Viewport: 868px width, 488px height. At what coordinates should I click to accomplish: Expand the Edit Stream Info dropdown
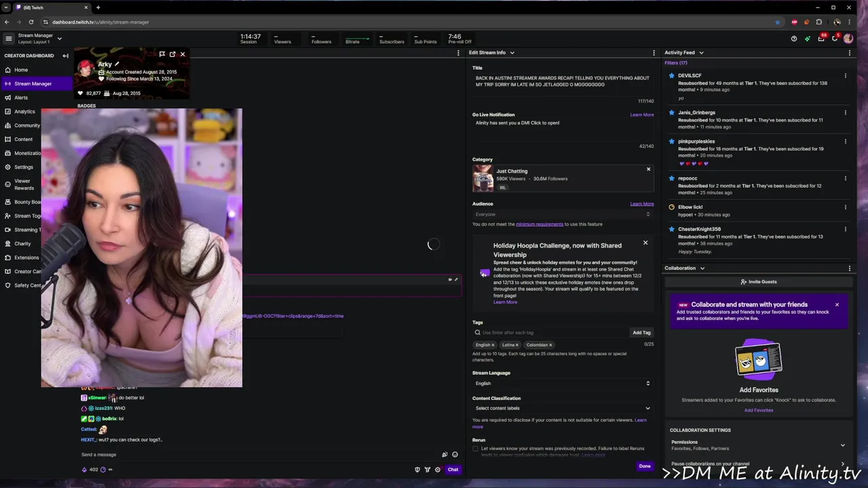coord(512,53)
